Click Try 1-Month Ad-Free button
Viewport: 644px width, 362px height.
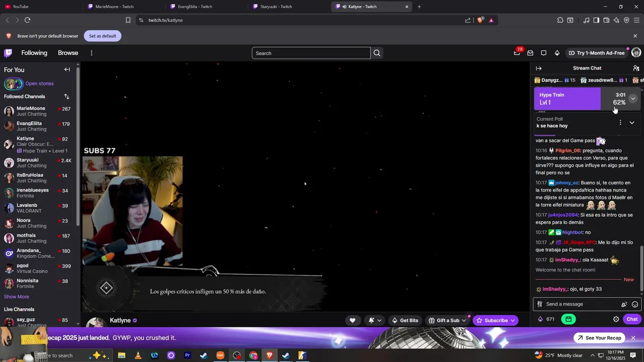tap(596, 53)
